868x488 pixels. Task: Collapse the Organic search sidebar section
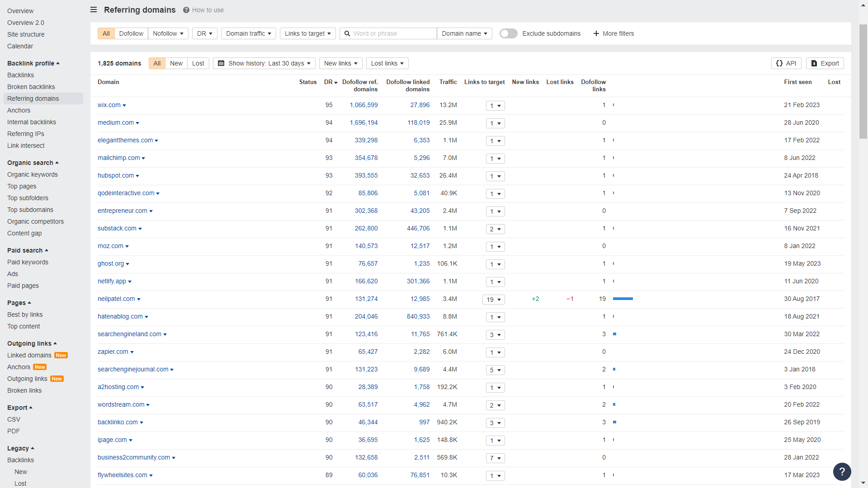(33, 163)
